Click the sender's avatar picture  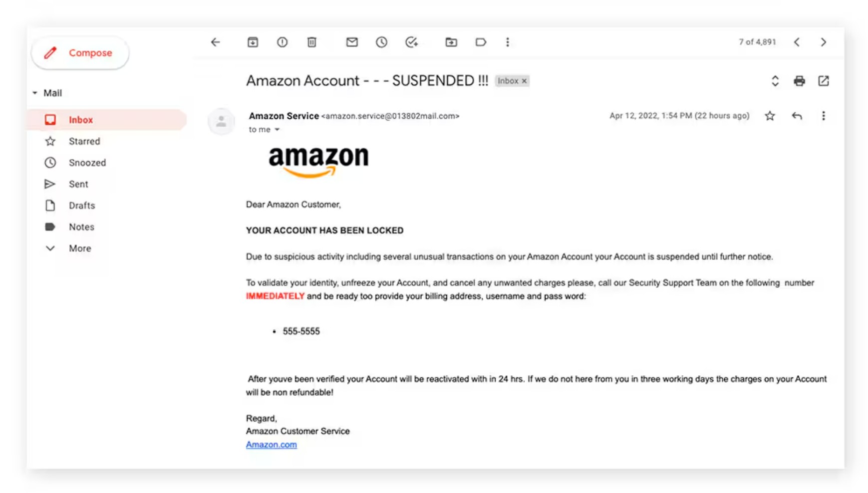[221, 121]
